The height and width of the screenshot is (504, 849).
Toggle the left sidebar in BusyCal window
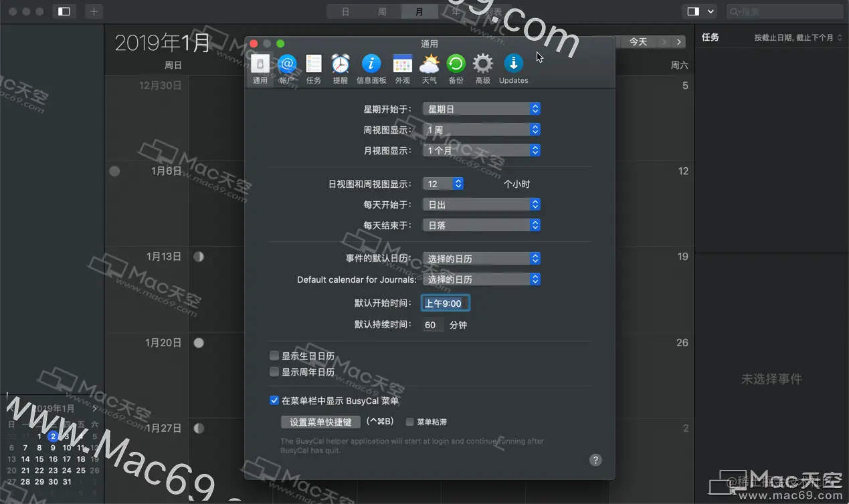(64, 11)
